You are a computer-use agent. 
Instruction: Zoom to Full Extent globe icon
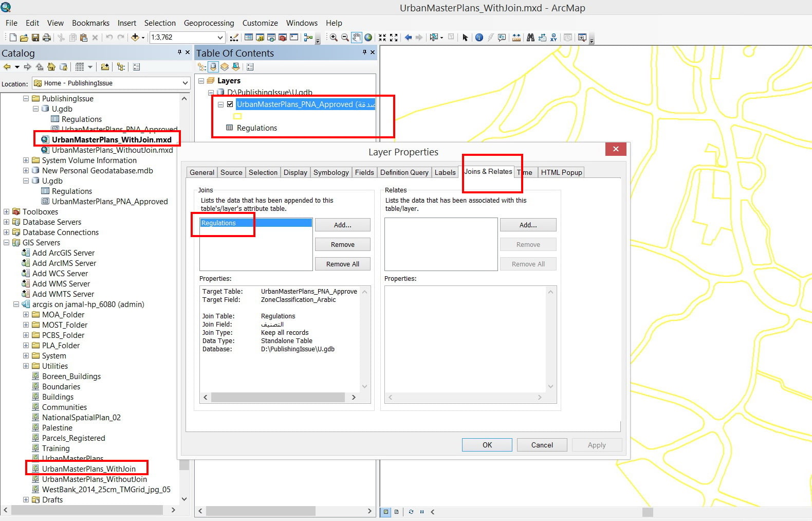[x=368, y=38]
